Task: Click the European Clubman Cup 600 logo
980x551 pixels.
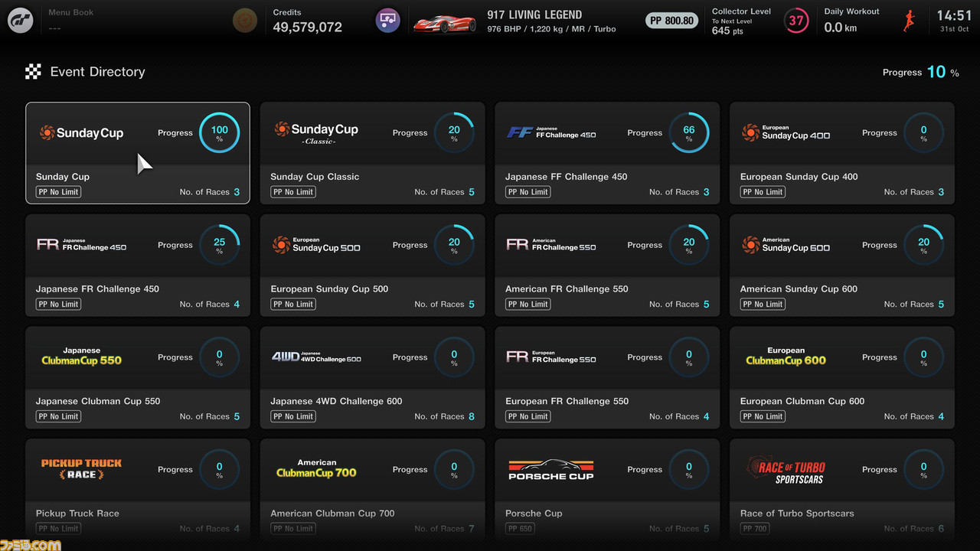Action: pyautogui.click(x=786, y=357)
